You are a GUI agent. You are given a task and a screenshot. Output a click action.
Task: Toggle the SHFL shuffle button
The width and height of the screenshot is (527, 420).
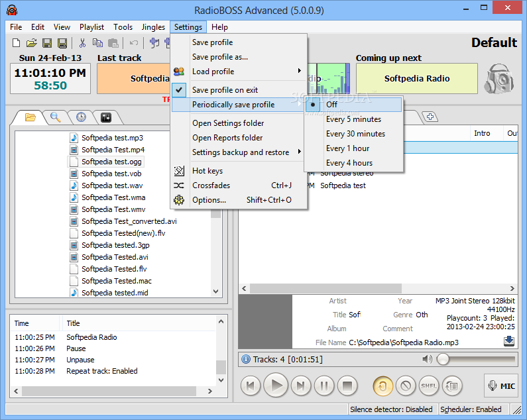429,386
